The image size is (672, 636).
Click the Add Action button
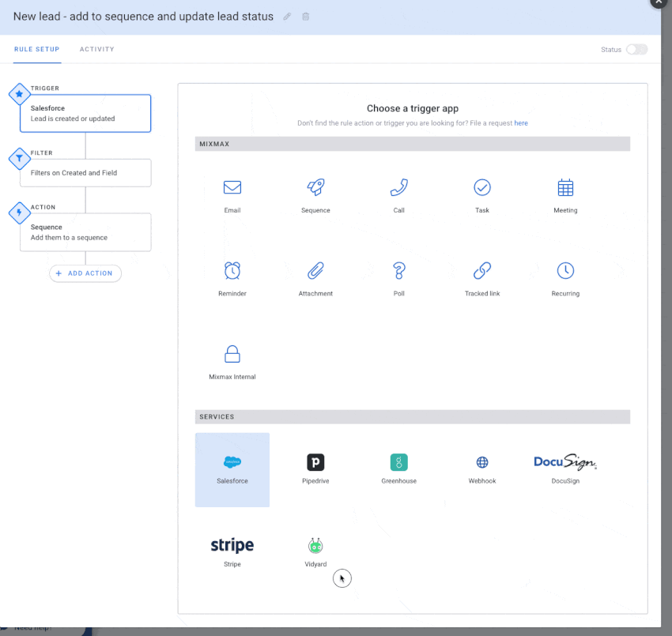[x=85, y=273]
